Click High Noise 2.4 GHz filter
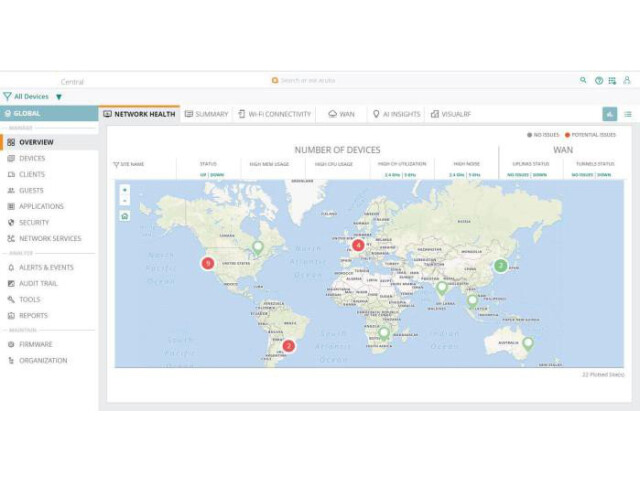The height and width of the screenshot is (480, 640). [x=457, y=175]
